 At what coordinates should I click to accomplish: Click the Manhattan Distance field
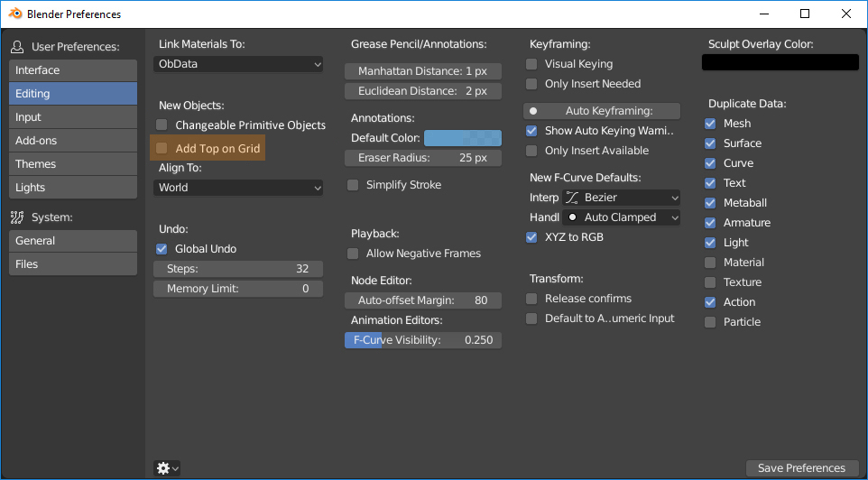pyautogui.click(x=423, y=71)
